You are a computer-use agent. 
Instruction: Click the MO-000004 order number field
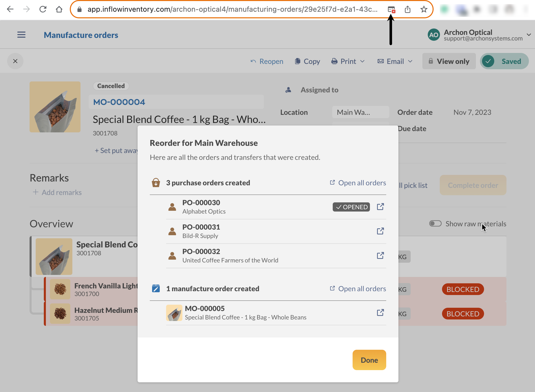[176, 102]
